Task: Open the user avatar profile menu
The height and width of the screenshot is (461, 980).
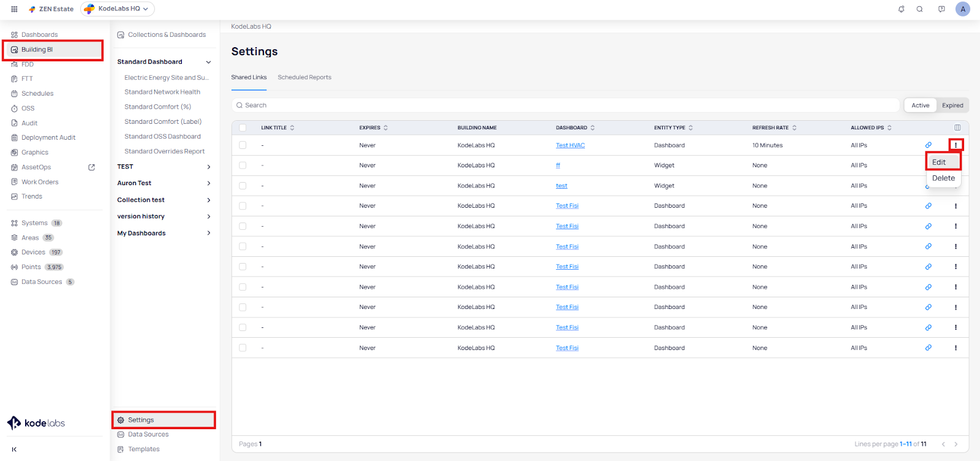Action: [962, 9]
